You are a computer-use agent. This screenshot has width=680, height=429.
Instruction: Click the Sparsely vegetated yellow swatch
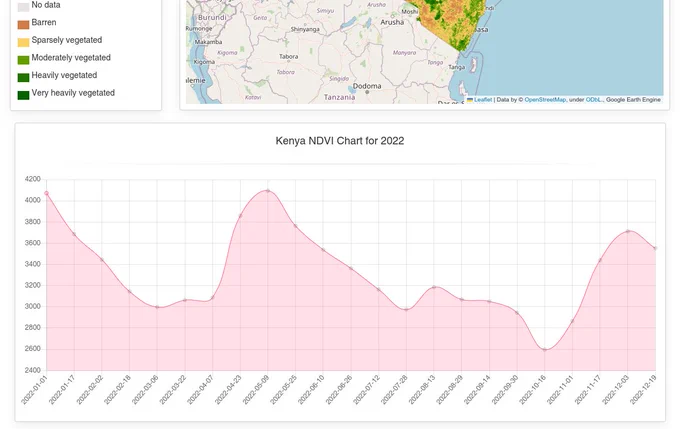tap(23, 42)
